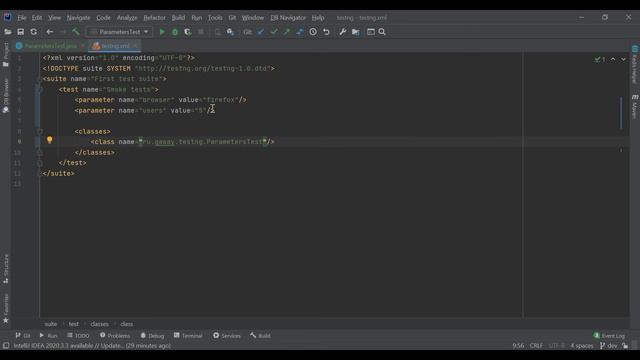640x360 pixels.
Task: Go to previous highlighted error arrow
Action: (x=613, y=59)
